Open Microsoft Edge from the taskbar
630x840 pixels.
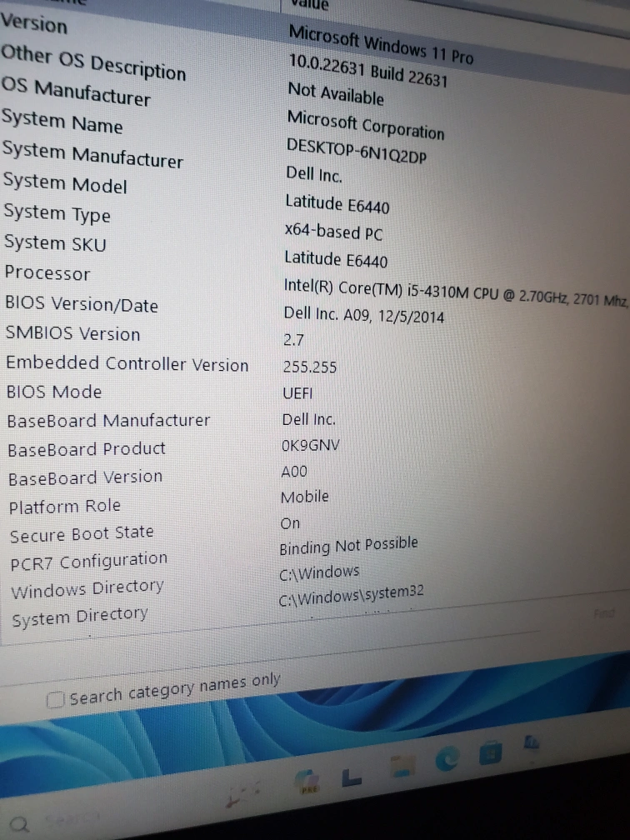pos(447,757)
